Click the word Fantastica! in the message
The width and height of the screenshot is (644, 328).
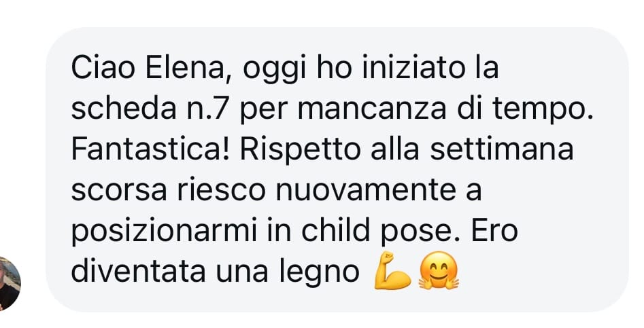pos(150,149)
